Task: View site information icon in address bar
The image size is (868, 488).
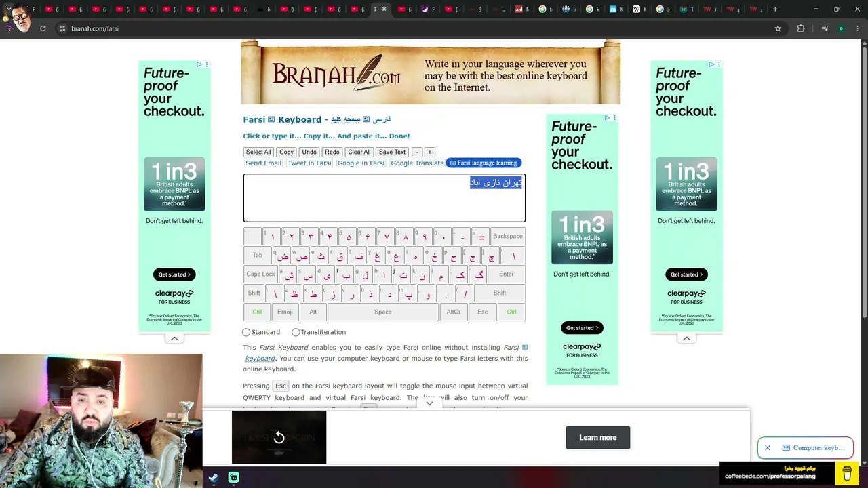Action: pos(62,28)
